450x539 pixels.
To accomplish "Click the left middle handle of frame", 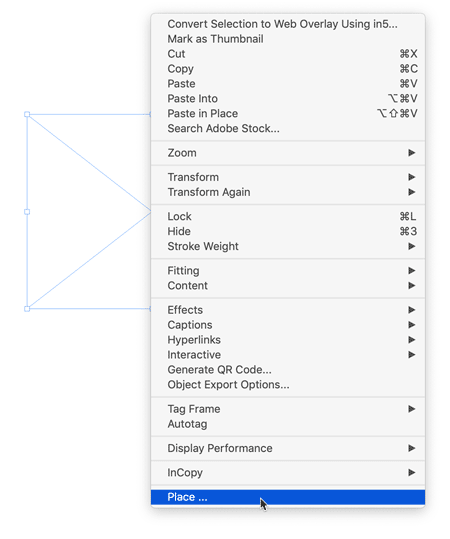I will pos(27,212).
